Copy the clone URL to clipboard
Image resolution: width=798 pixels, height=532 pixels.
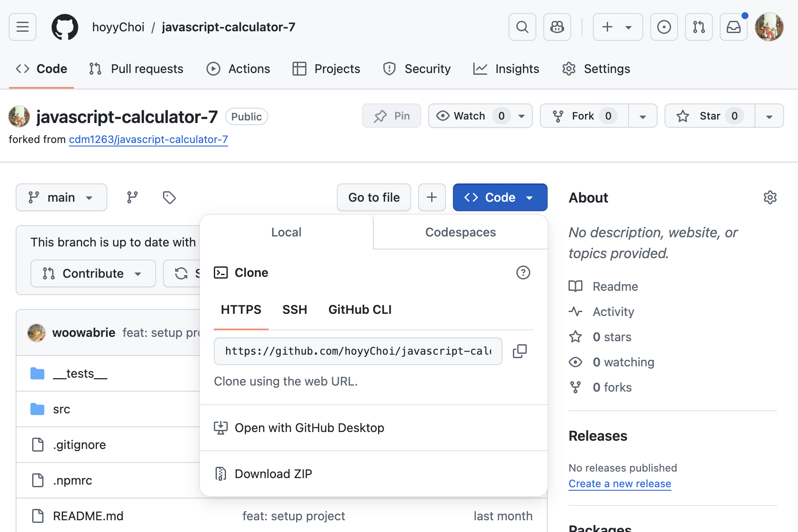520,351
